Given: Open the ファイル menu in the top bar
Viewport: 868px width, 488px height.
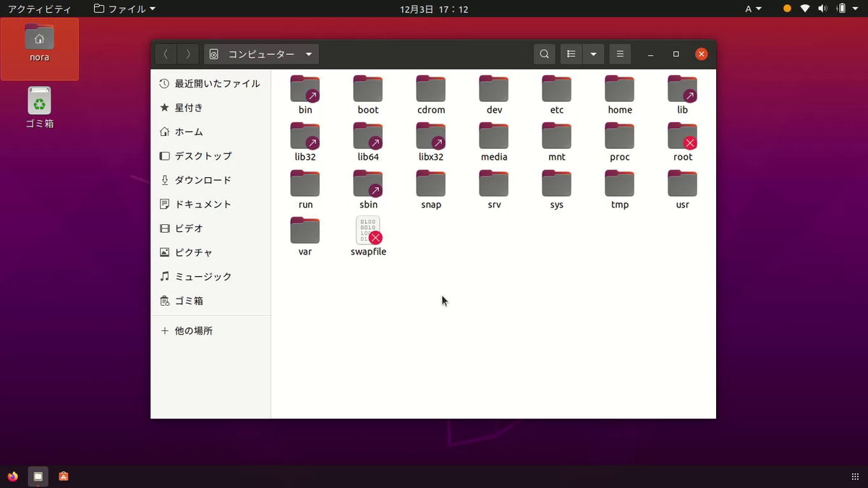Looking at the screenshot, I should (x=124, y=9).
